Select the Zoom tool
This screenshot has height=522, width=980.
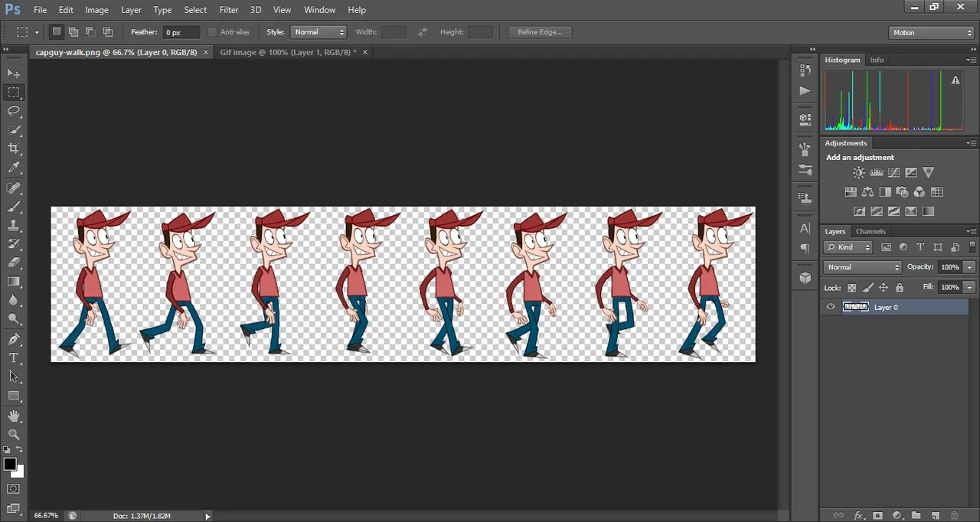(14, 434)
